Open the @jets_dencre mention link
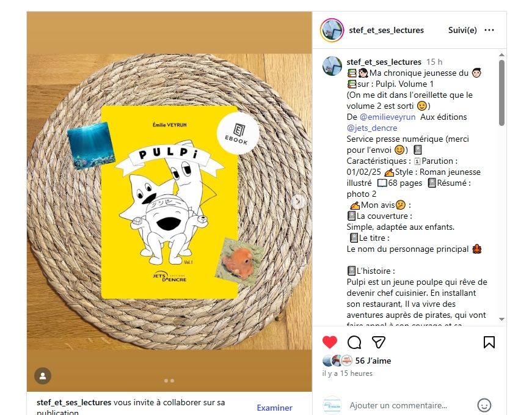This screenshot has width=532, height=415. 372,128
